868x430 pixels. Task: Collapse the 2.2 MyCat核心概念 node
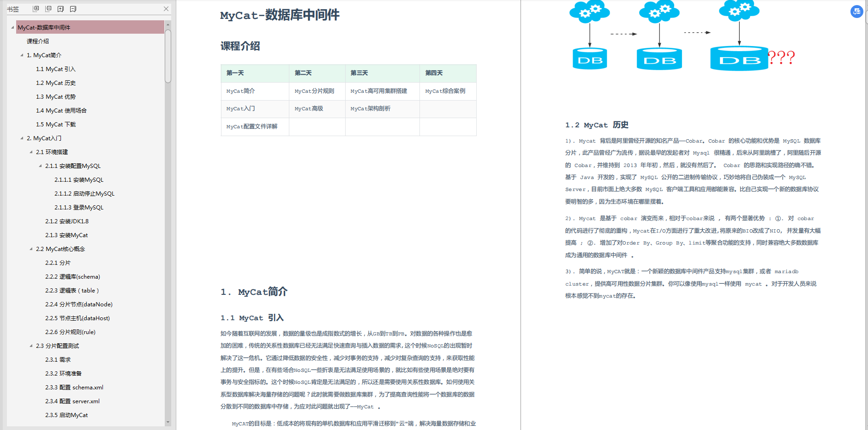[31, 249]
